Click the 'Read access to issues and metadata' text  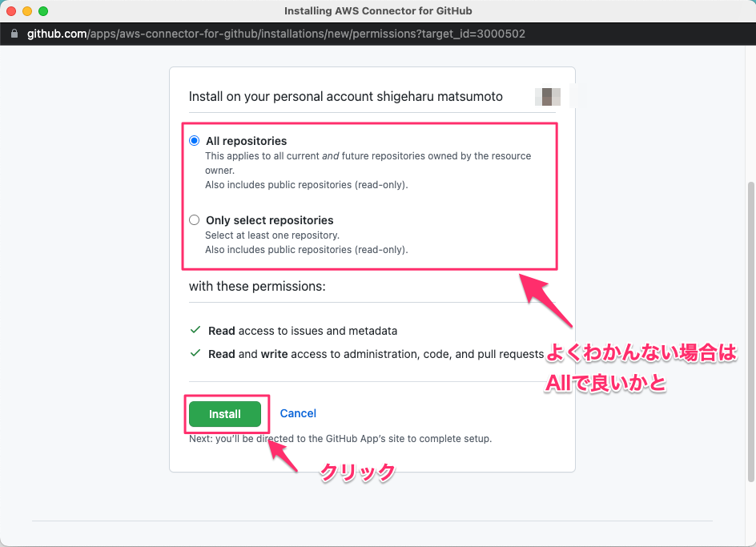[x=303, y=331]
